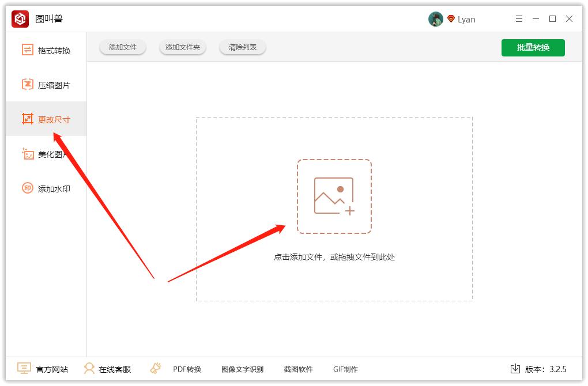The height and width of the screenshot is (386, 588).
Task: Click the download update icon beside version
Action: pyautogui.click(x=515, y=369)
